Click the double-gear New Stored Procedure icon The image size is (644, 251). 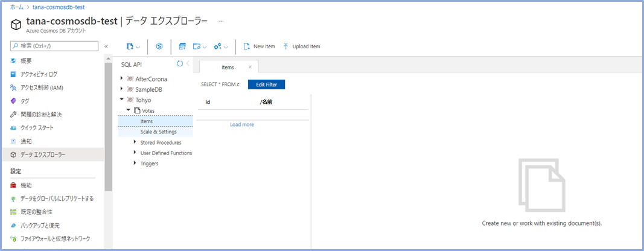pyautogui.click(x=218, y=46)
